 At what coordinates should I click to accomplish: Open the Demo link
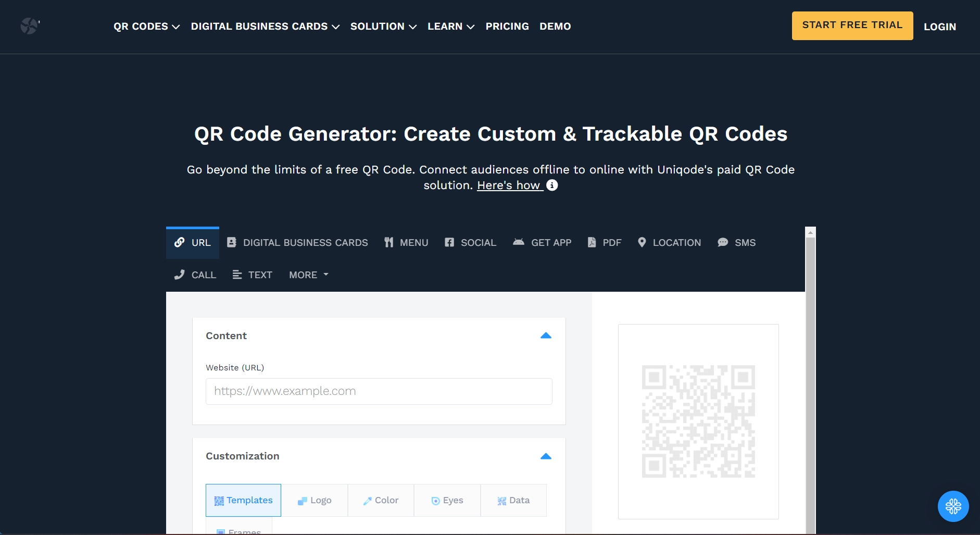coord(555,27)
